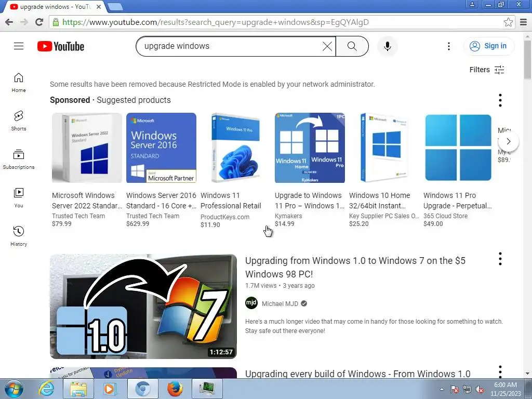Viewport: 532px width, 399px height.
Task: Click the browser profile user button
Action: click(x=472, y=4)
